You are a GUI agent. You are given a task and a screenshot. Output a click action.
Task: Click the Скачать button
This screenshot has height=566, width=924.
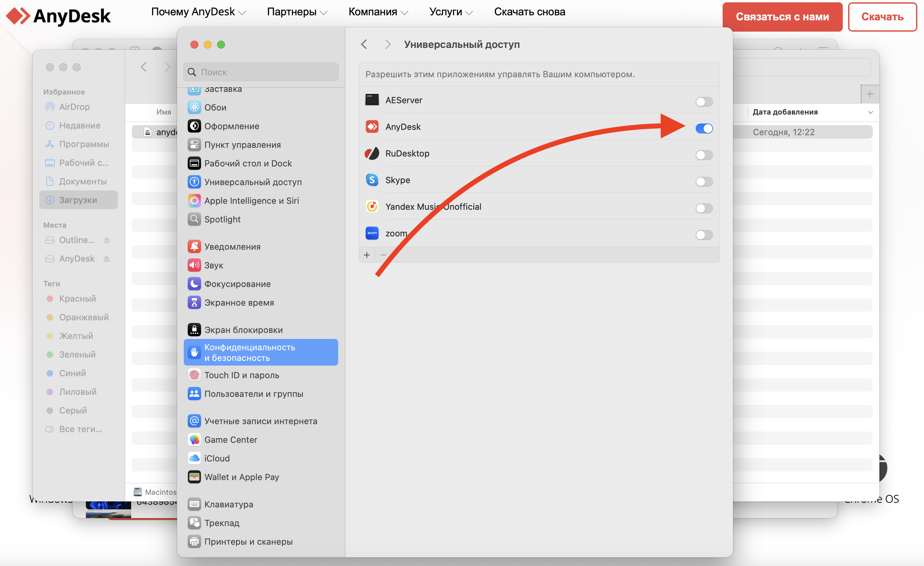882,17
